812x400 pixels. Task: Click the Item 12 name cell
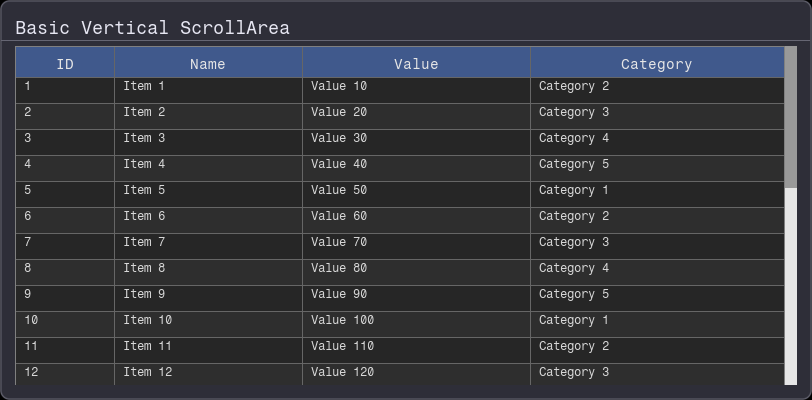click(x=208, y=373)
